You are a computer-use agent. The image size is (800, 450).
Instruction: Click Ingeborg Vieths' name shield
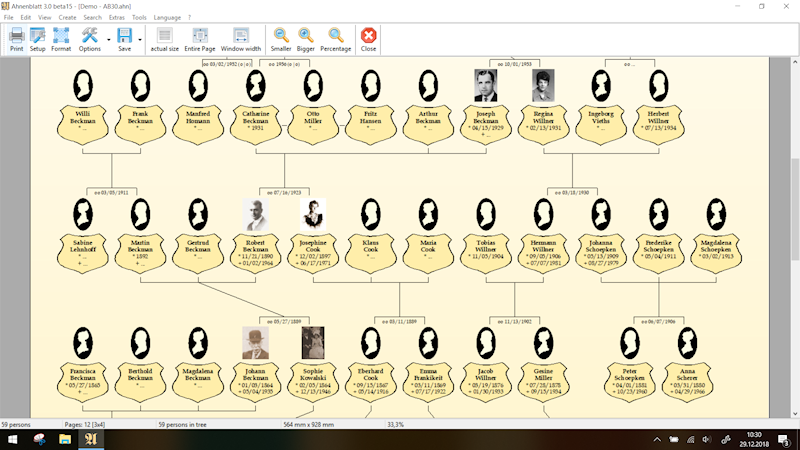click(x=601, y=124)
